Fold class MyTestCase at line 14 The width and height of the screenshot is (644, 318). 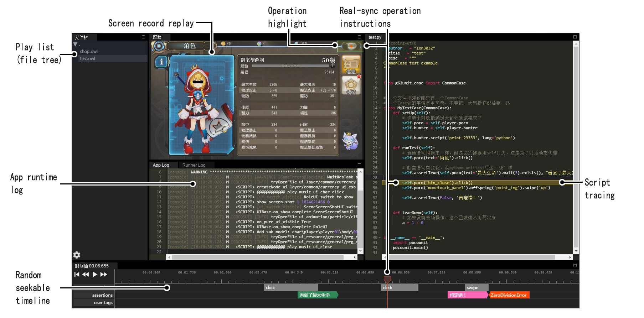coord(380,108)
